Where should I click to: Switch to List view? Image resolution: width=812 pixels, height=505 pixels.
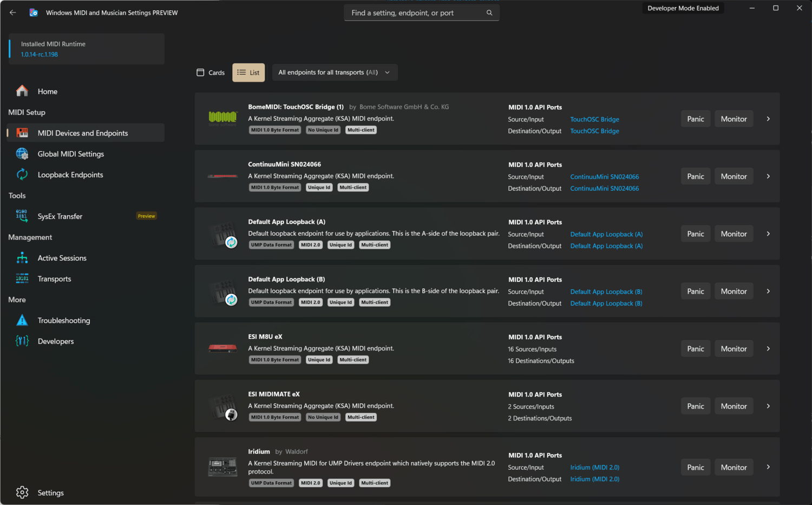(248, 72)
